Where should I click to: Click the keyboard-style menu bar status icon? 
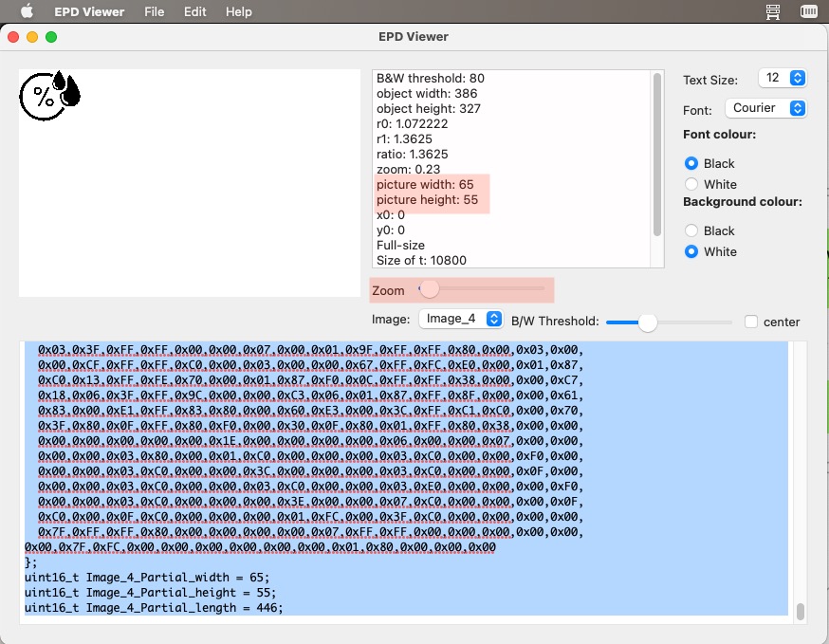coord(808,11)
